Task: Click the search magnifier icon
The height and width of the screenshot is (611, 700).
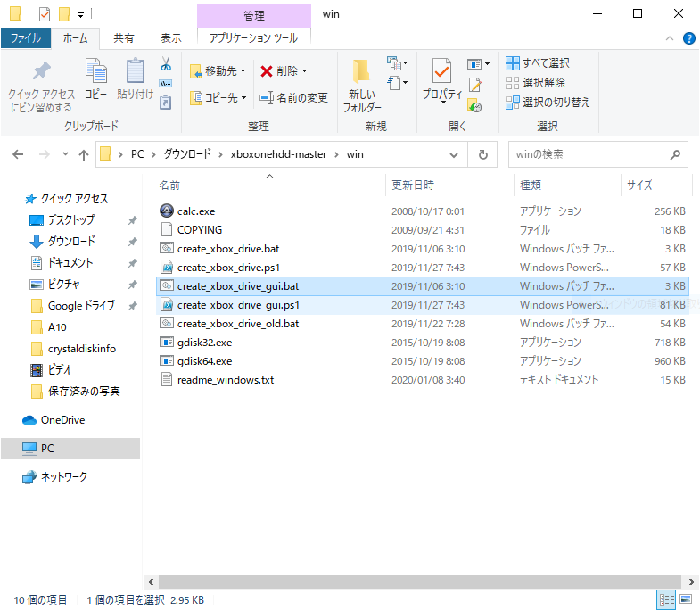Action: pyautogui.click(x=675, y=154)
